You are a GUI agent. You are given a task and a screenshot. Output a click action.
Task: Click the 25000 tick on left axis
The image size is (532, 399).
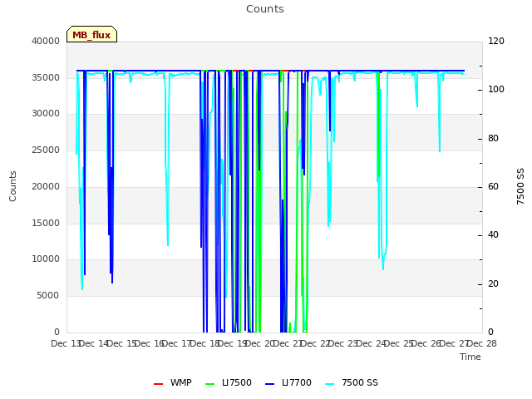coord(46,150)
